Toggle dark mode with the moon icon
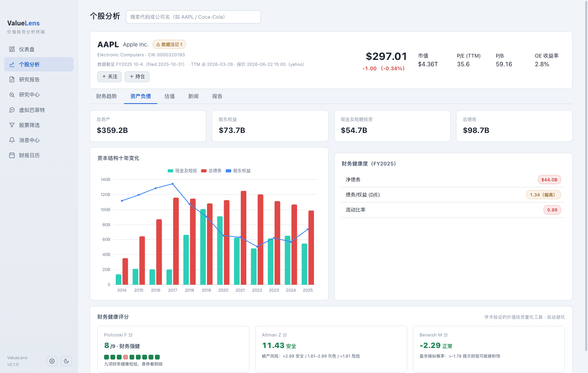 click(66, 361)
